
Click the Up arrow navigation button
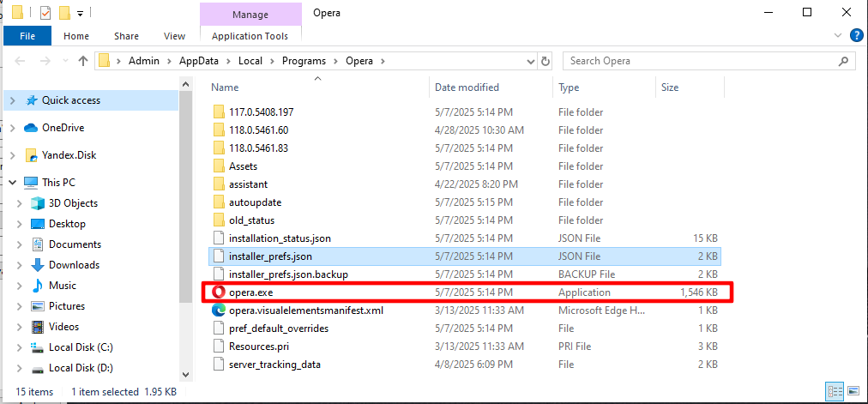(83, 61)
